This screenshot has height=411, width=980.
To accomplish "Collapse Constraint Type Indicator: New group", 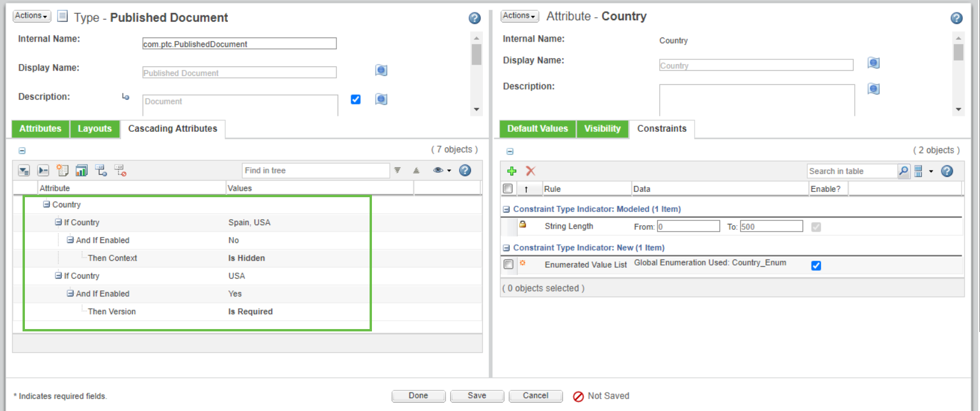I will click(507, 248).
